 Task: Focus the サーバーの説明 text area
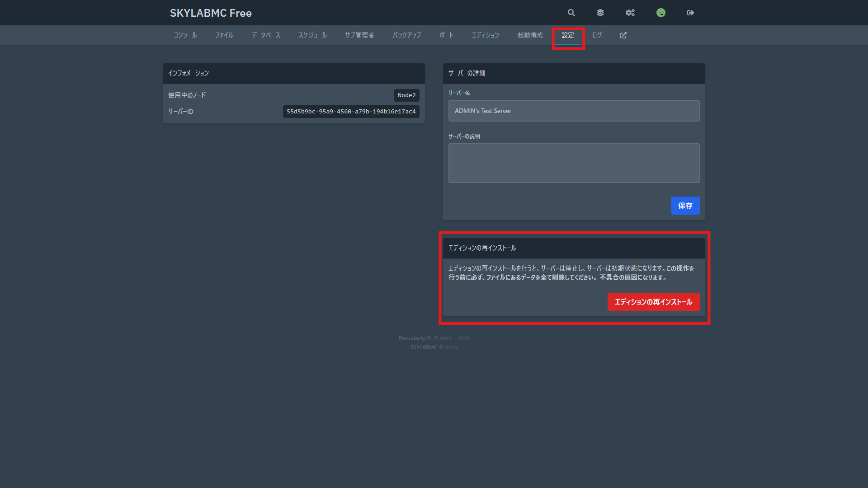574,163
